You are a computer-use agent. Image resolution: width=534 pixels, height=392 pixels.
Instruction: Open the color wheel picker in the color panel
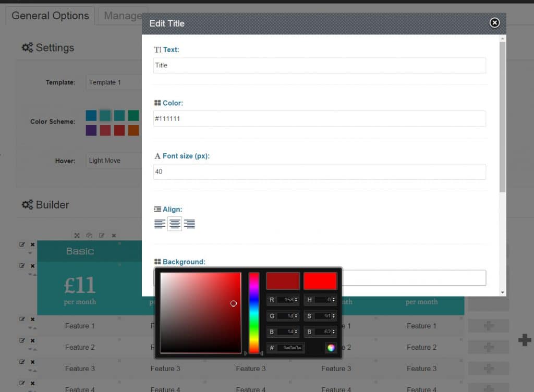[x=332, y=348]
